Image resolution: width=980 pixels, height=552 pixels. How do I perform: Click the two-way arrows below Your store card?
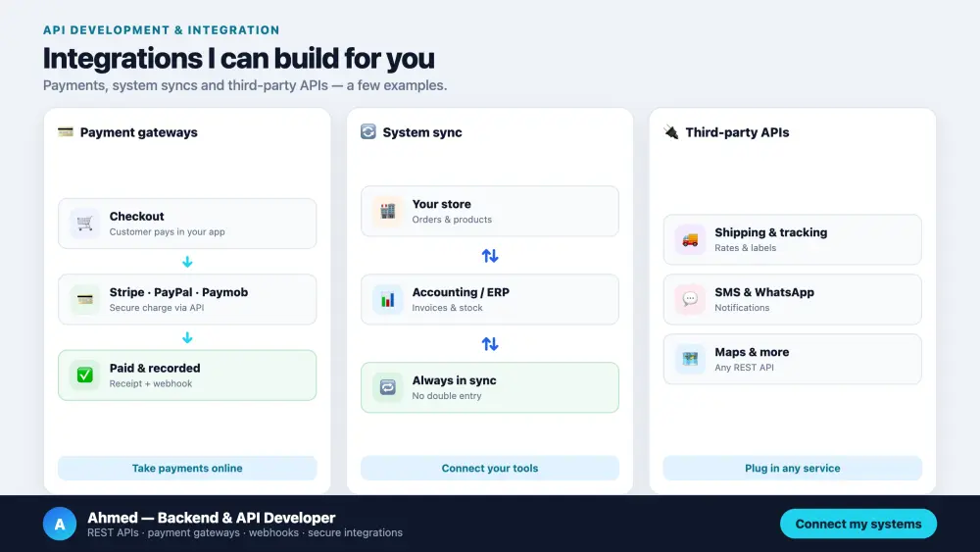tap(490, 256)
